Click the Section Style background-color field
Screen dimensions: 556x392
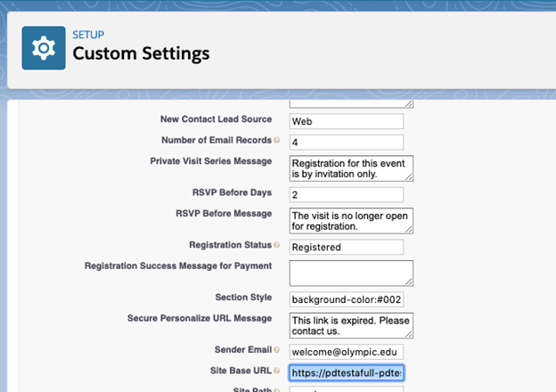[346, 298]
